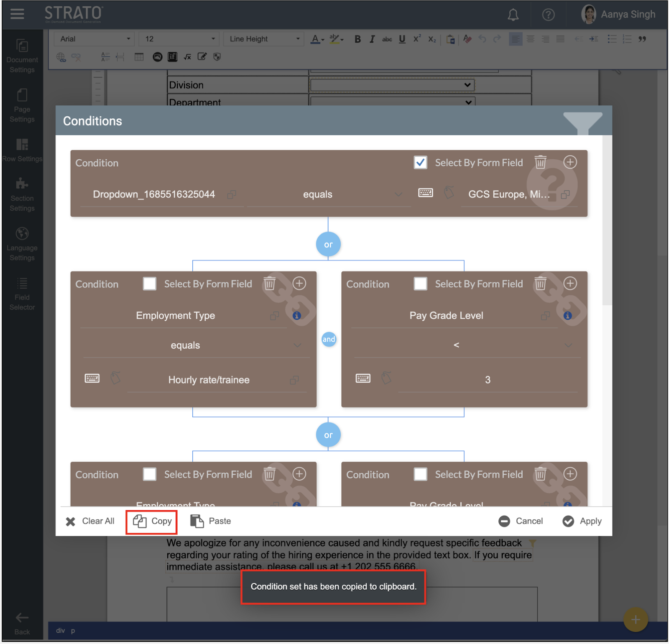Check Select By Form Field for Pay Grade Level
This screenshot has width=669, height=644.
(x=420, y=284)
